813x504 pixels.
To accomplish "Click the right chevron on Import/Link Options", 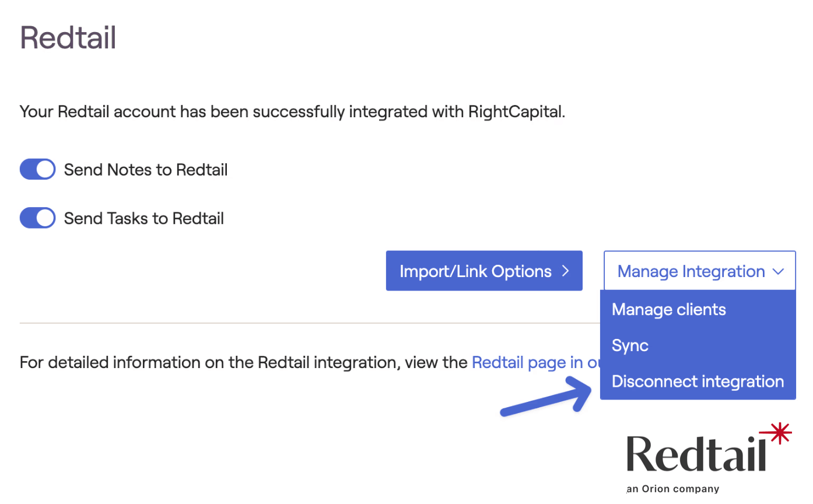I will (x=565, y=271).
